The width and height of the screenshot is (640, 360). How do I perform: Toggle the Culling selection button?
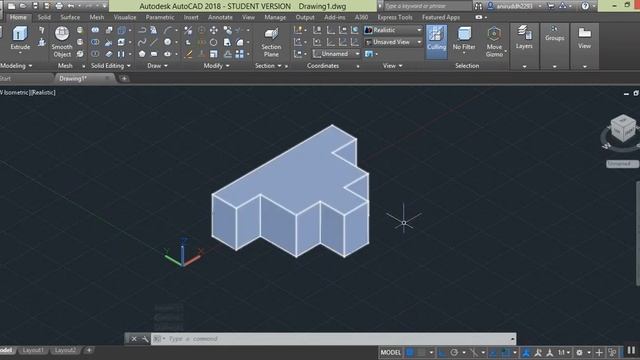coord(436,41)
